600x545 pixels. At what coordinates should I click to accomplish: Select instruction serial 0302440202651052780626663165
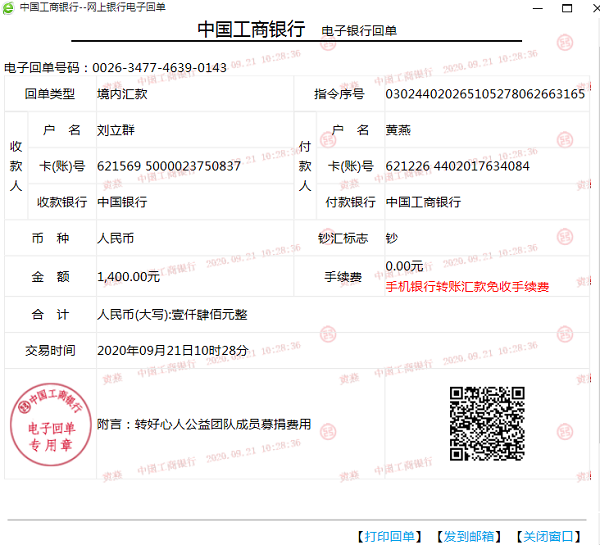(485, 94)
